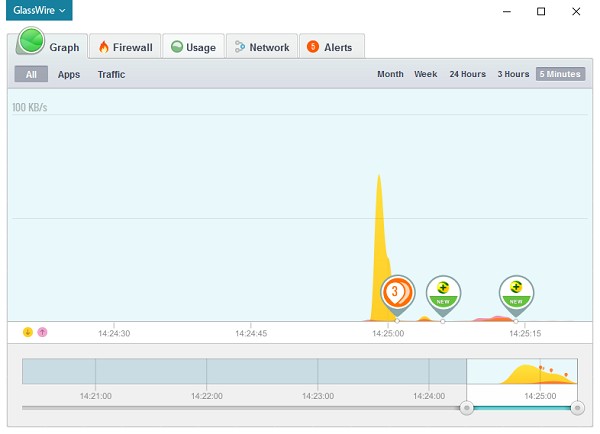Select the 5 Minutes time range

click(x=560, y=74)
